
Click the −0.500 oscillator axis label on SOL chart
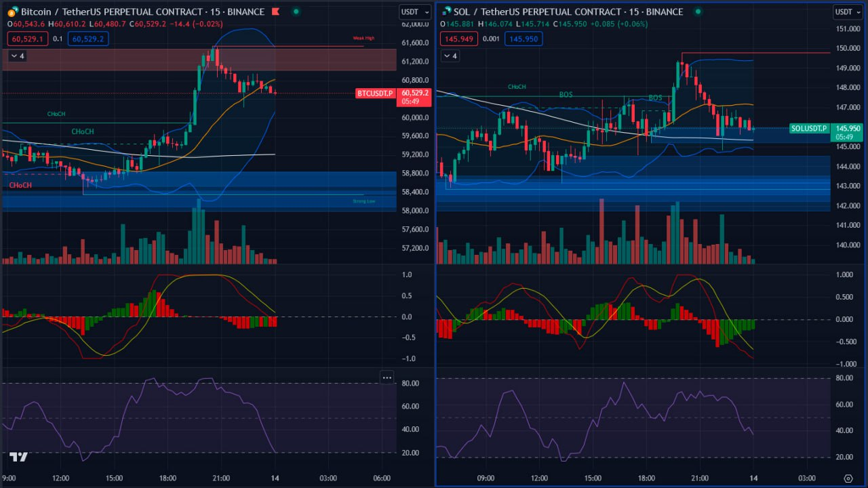(x=847, y=342)
